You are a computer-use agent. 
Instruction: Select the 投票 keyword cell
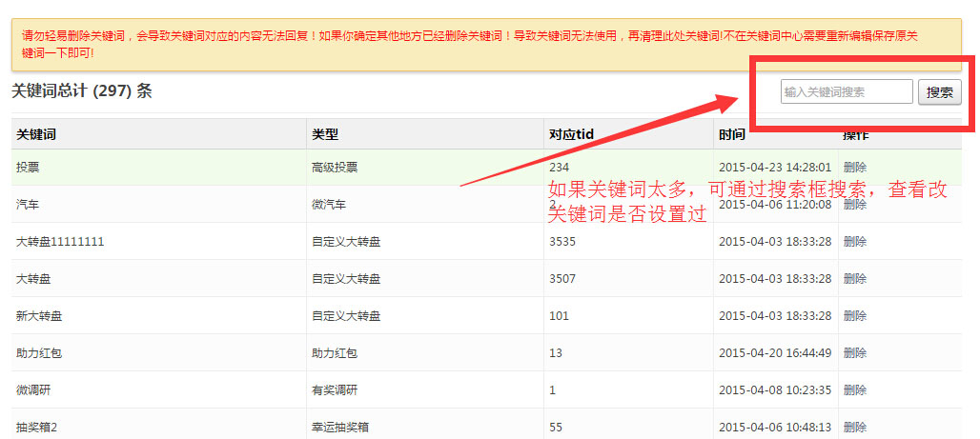click(x=28, y=168)
